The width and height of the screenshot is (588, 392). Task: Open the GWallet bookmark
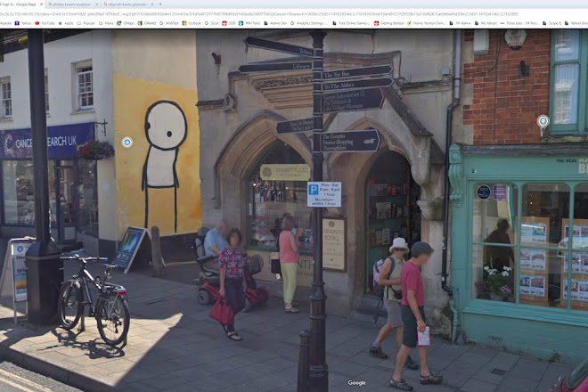[x=147, y=23]
